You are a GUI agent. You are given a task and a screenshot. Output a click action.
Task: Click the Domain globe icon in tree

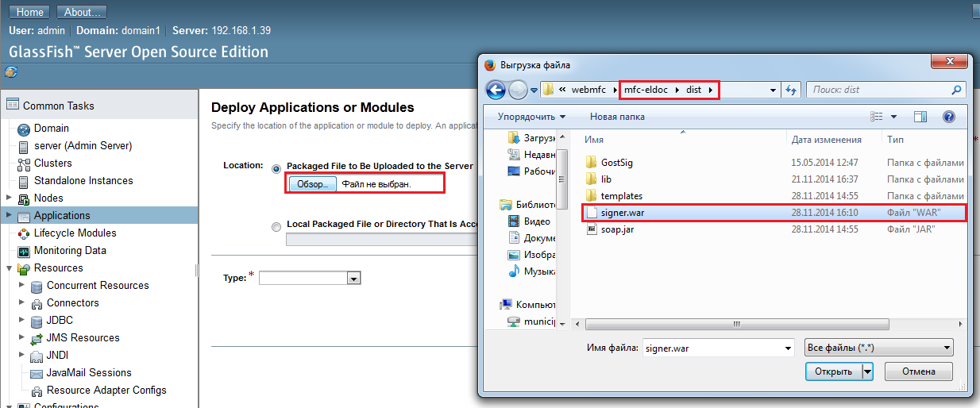click(x=23, y=129)
